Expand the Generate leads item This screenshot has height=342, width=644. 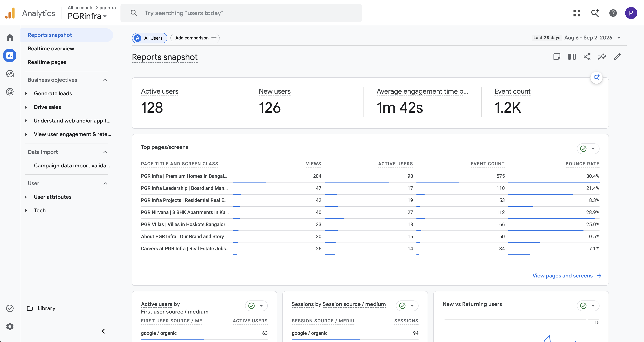coord(26,94)
